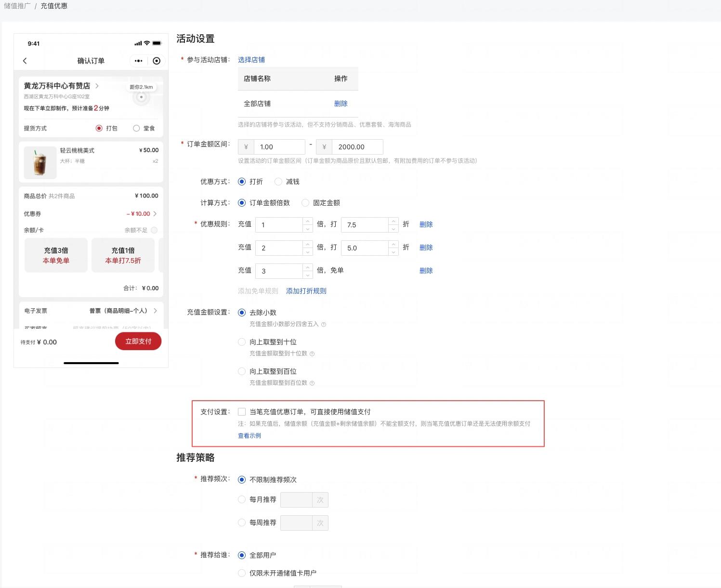Increase the first 充值 multiplier stepper

308,221
